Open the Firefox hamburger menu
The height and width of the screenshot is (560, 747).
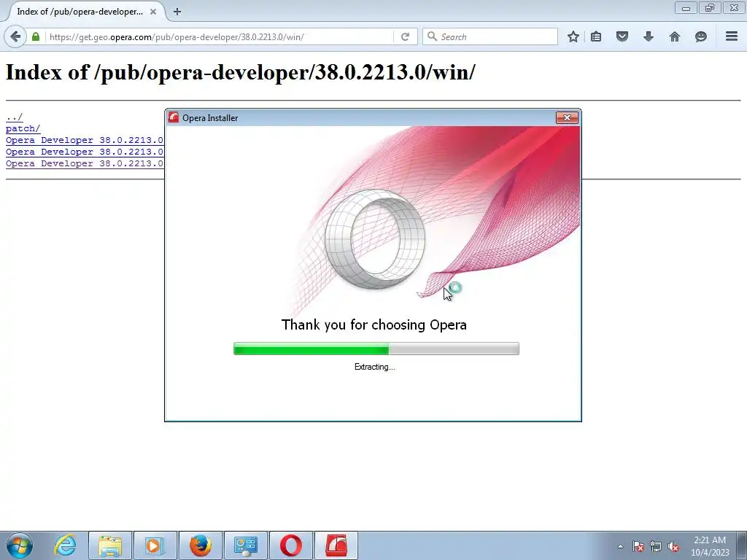pos(732,36)
